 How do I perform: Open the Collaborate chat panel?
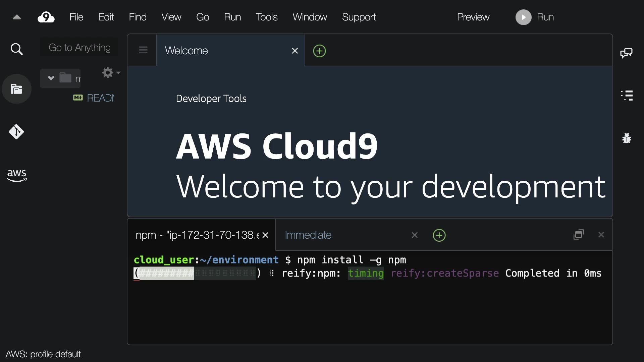click(x=626, y=53)
